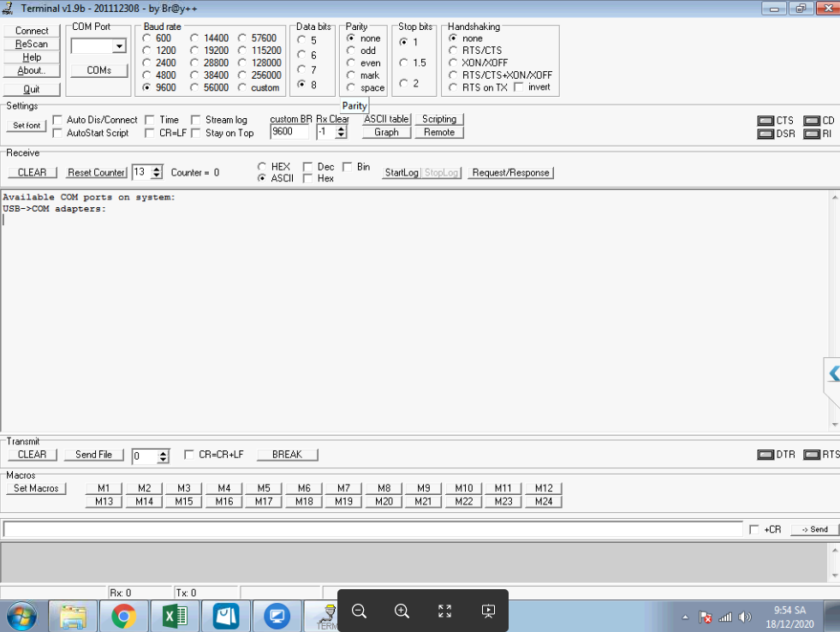The height and width of the screenshot is (632, 840).
Task: Click the Rx Clear spinner arrows
Action: coord(341,132)
